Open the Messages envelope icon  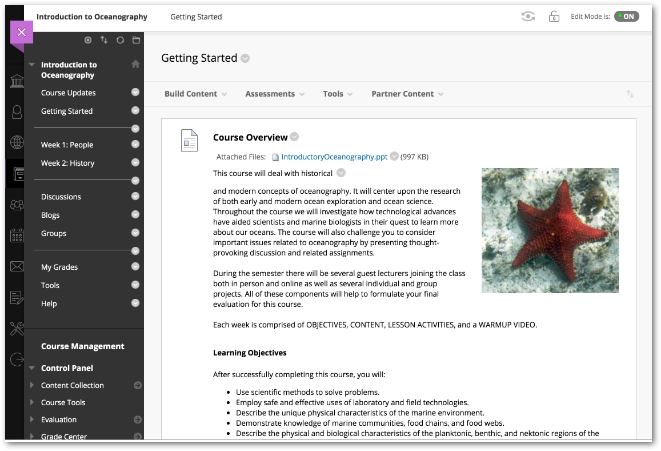click(x=17, y=266)
